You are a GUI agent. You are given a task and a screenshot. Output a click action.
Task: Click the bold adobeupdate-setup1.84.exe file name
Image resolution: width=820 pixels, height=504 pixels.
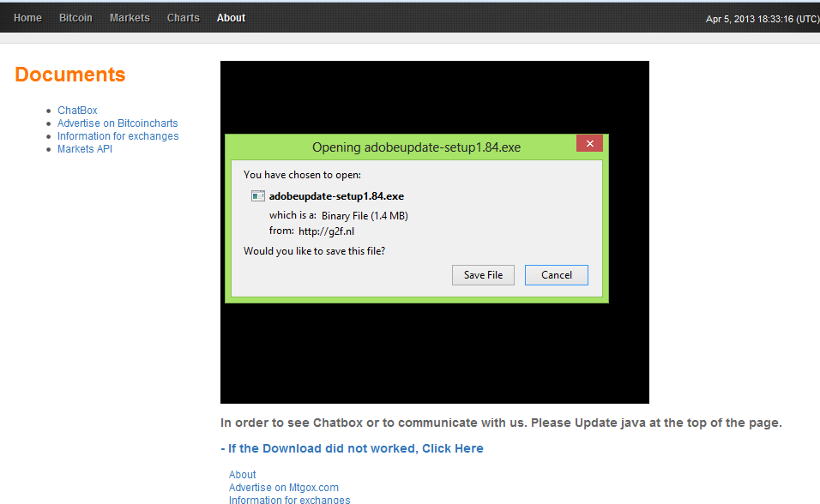[336, 196]
